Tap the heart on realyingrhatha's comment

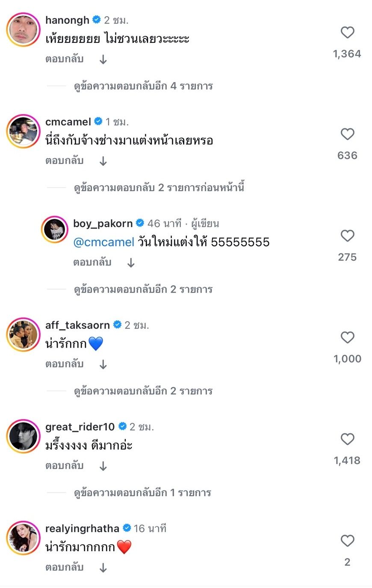tap(347, 541)
